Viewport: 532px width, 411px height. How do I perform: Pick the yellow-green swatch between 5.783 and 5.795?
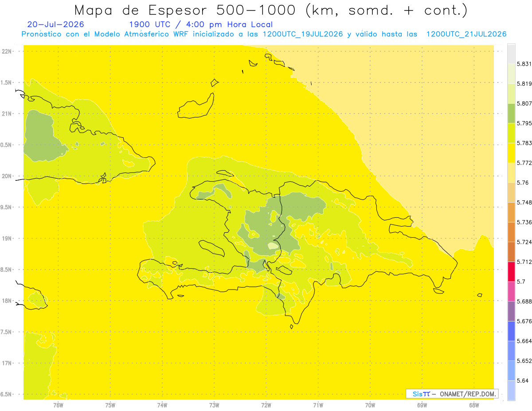pyautogui.click(x=511, y=133)
